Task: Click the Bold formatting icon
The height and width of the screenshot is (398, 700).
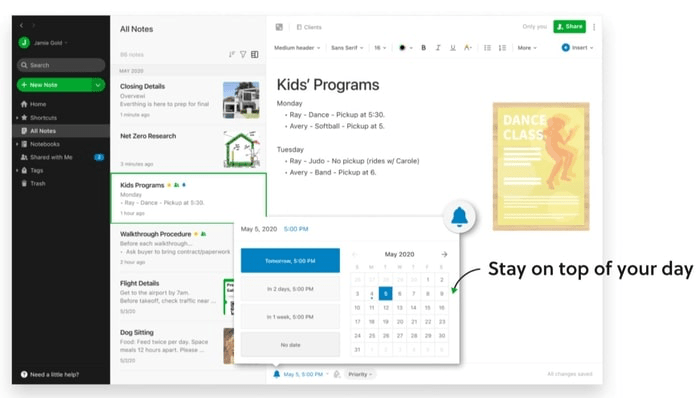Action: 423,48
